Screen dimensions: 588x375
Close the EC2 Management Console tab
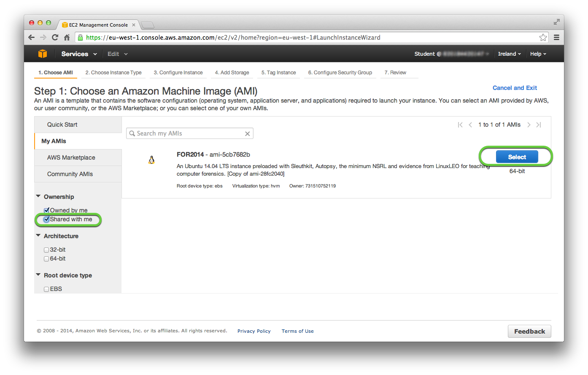pos(134,25)
